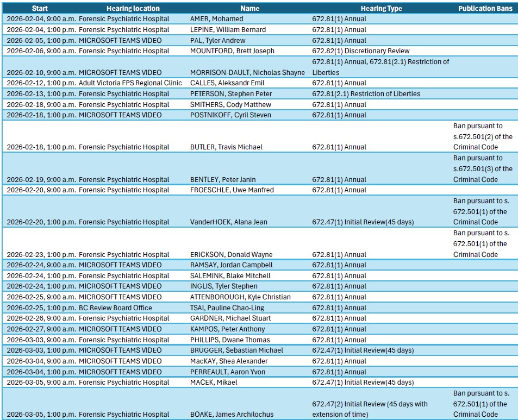518x420 pixels.
Task: Click the Hearing location column header
Action: [x=133, y=8]
